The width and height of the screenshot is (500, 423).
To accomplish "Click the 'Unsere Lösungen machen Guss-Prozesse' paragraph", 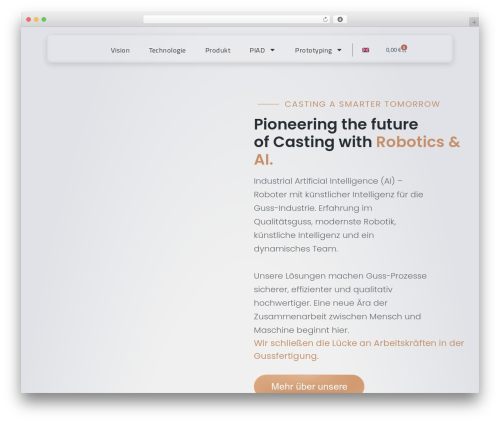I will point(340,303).
